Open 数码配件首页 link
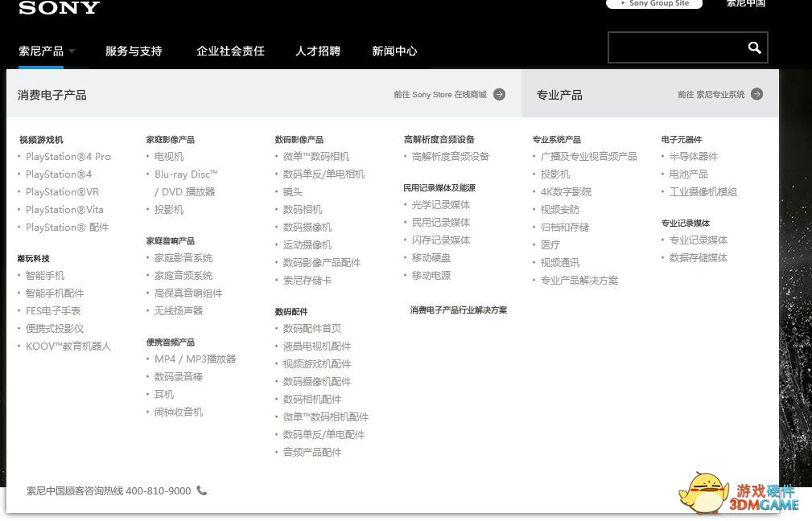 [311, 328]
